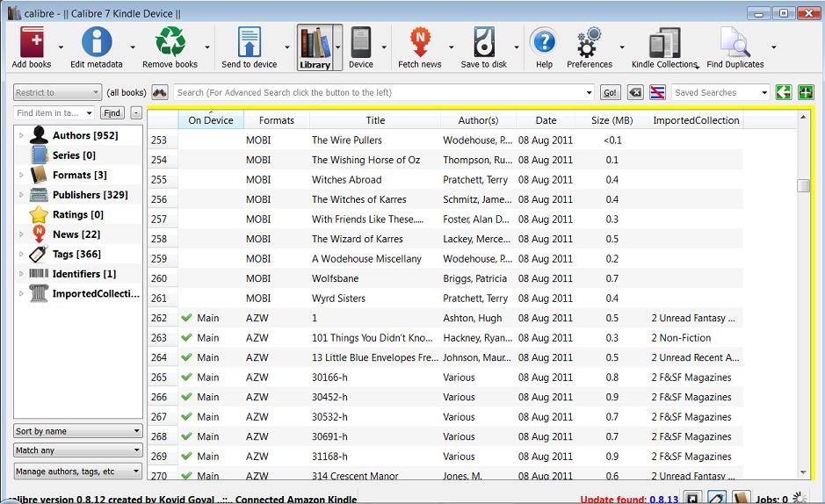
Task: Toggle search highlighting flag icon
Action: coord(657,92)
